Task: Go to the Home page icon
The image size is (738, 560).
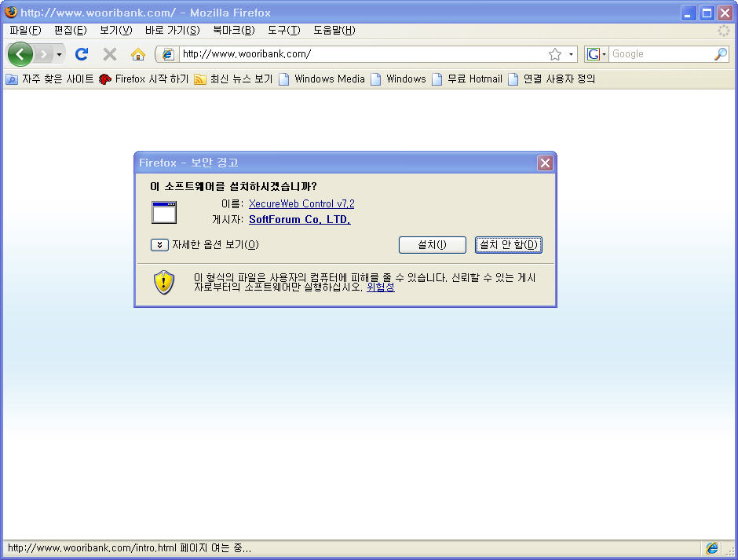Action: click(x=138, y=54)
